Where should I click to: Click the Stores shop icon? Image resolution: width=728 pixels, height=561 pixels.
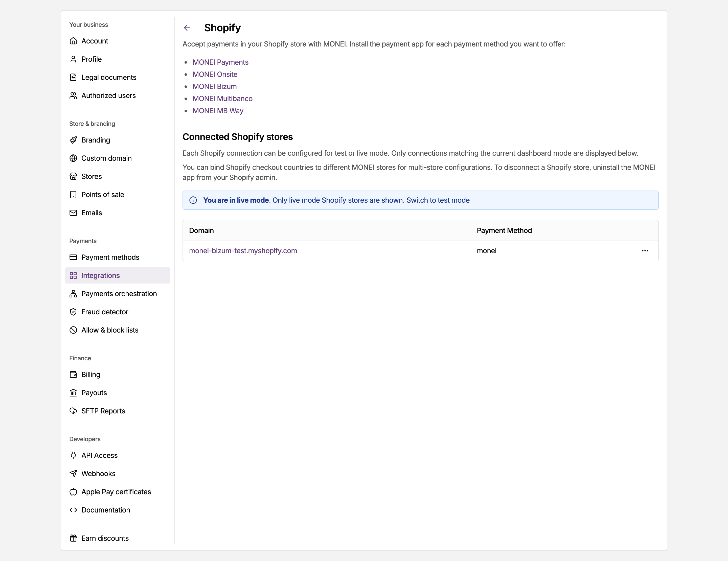(x=73, y=176)
